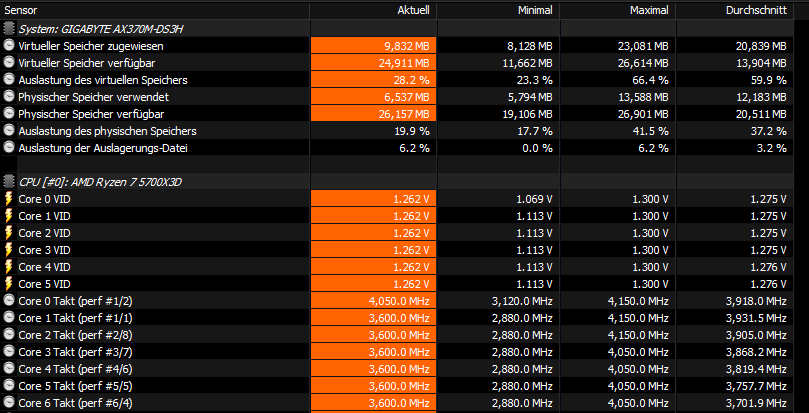
Task: Click the lightning bolt icon of Core 3 VID
Action: 9,250
